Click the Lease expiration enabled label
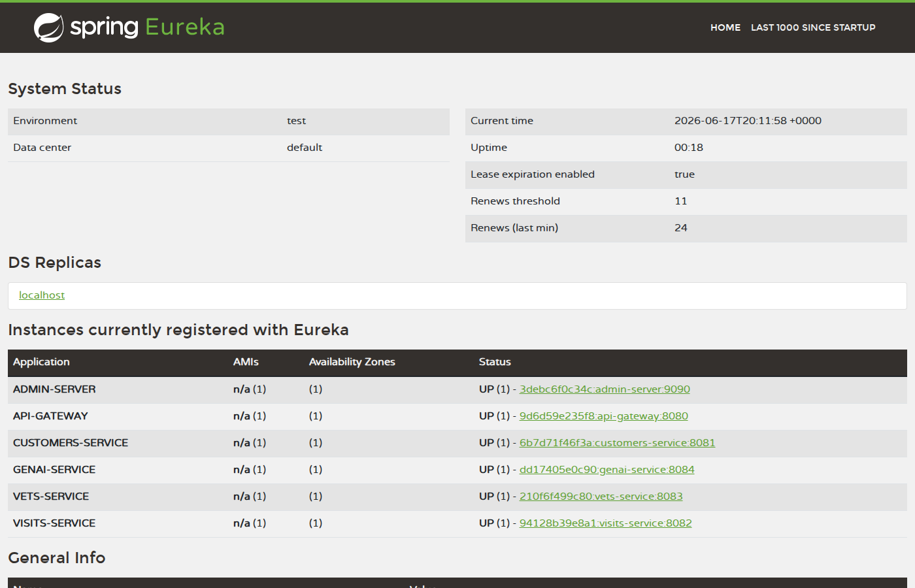Viewport: 915px width, 588px height. [533, 174]
